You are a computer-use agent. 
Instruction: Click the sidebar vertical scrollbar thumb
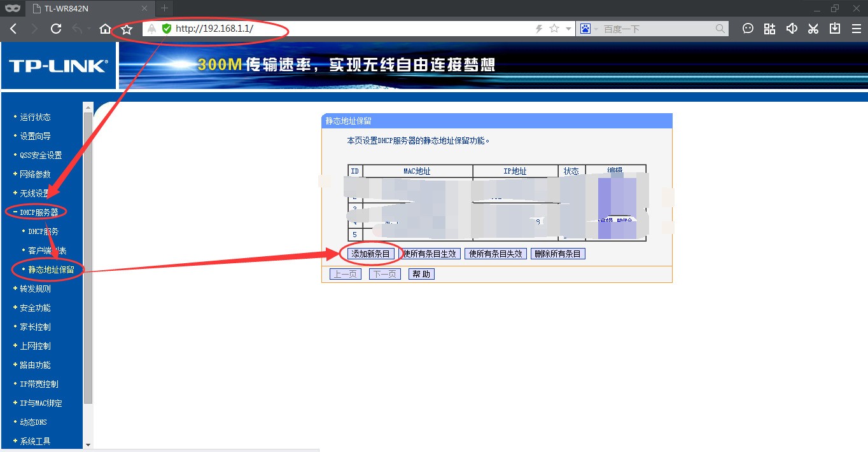(x=88, y=257)
